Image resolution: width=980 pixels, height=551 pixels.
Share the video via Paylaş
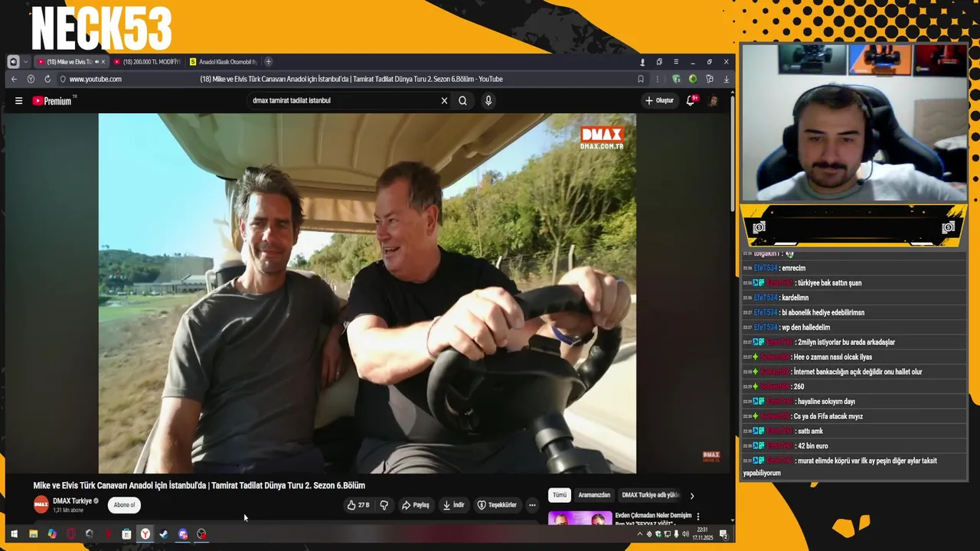[x=416, y=505]
